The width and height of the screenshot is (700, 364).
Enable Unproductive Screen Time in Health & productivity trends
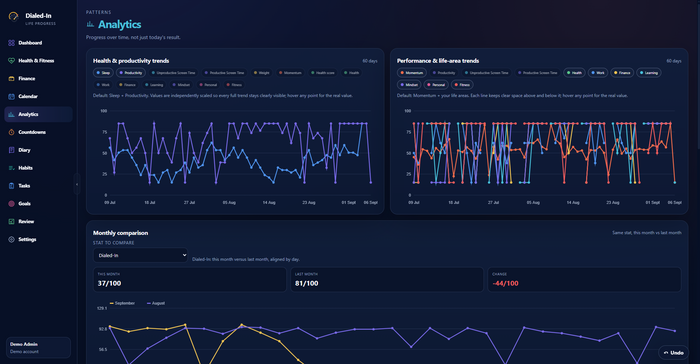[173, 73]
